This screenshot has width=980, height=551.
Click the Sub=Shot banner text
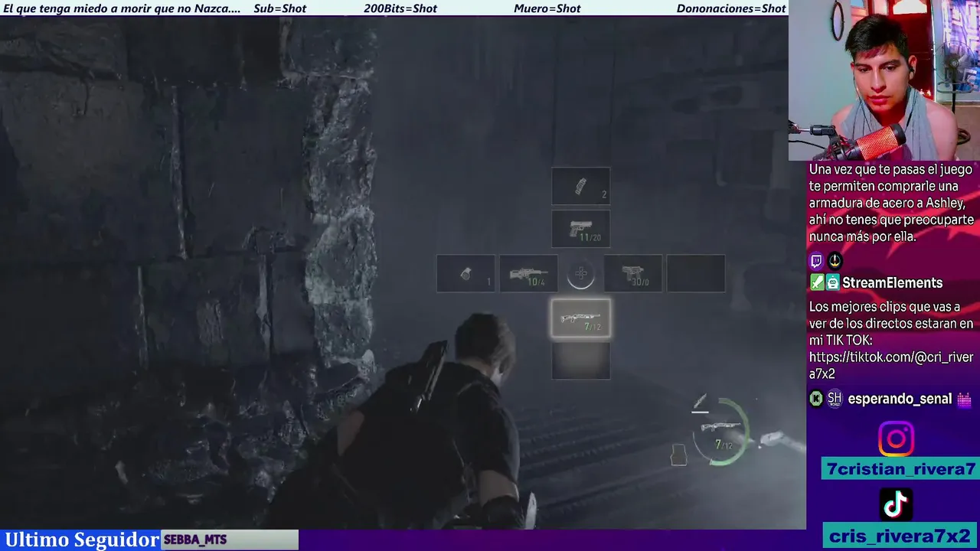[x=279, y=8]
